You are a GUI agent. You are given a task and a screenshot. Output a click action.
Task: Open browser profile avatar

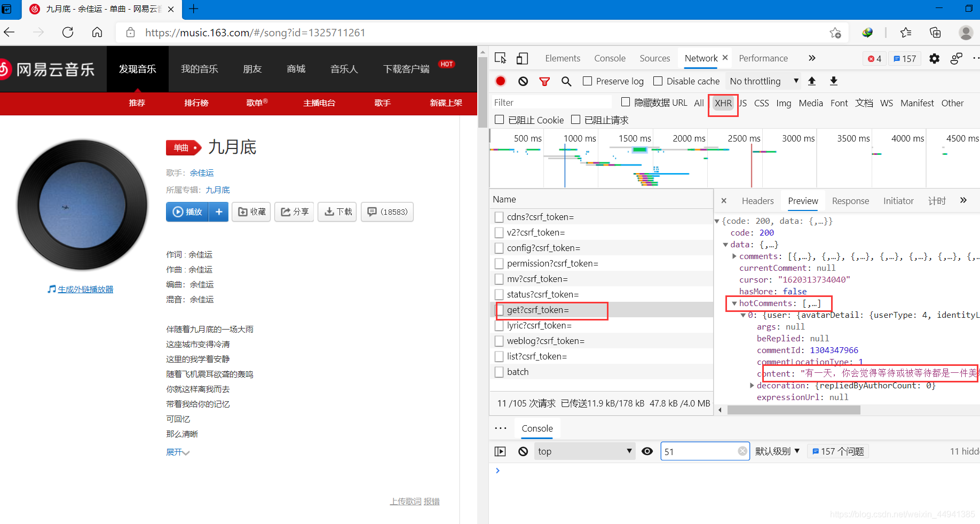click(x=966, y=33)
